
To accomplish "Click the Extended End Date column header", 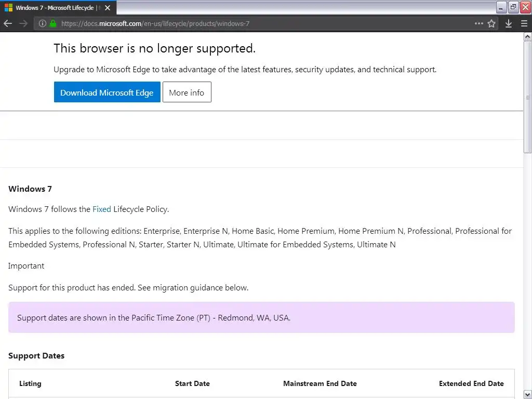I will (x=471, y=383).
